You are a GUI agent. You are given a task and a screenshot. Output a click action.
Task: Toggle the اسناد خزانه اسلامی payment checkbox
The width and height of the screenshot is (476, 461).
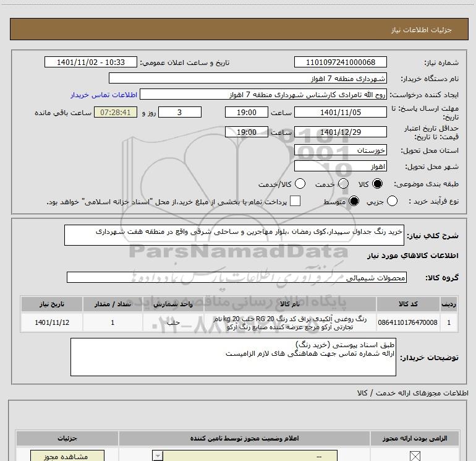(x=295, y=201)
